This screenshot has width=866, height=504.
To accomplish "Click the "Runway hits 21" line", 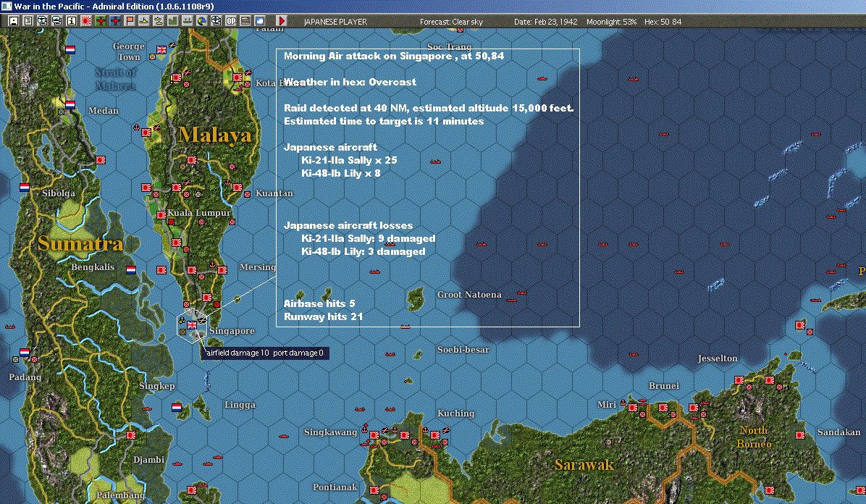I will click(323, 316).
